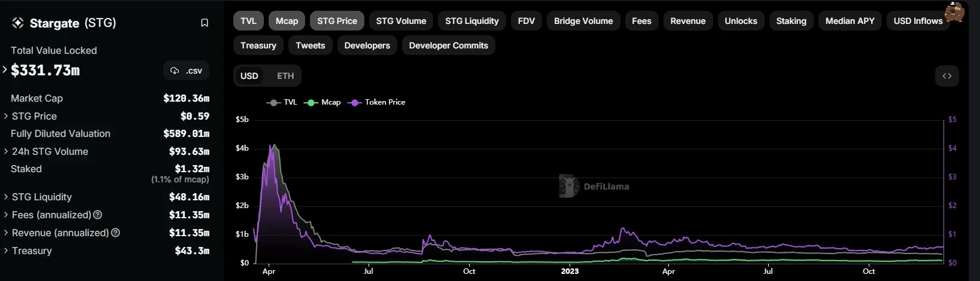Click the bookmark icon next to Stargate

(204, 23)
